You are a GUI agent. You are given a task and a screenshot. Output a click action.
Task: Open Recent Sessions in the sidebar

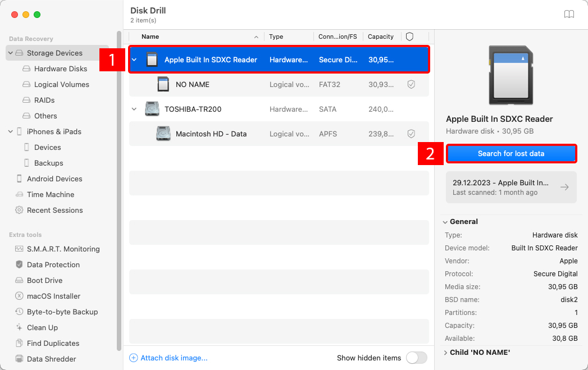point(54,211)
